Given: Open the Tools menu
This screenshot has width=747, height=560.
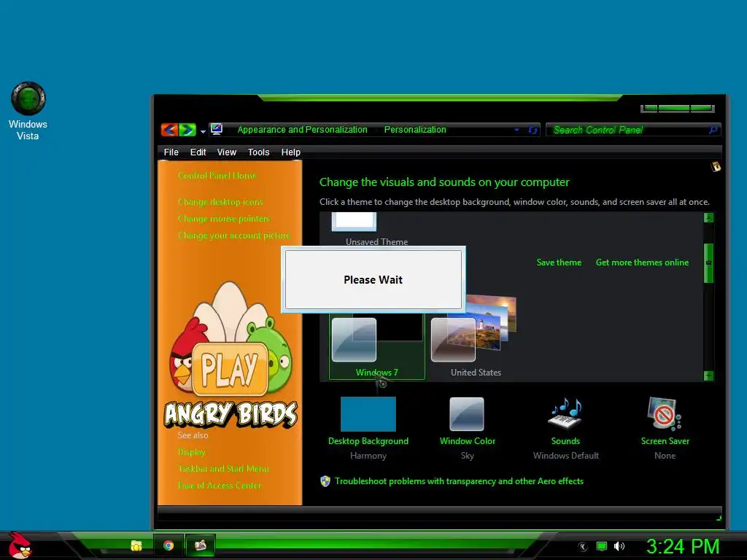Looking at the screenshot, I should [258, 152].
